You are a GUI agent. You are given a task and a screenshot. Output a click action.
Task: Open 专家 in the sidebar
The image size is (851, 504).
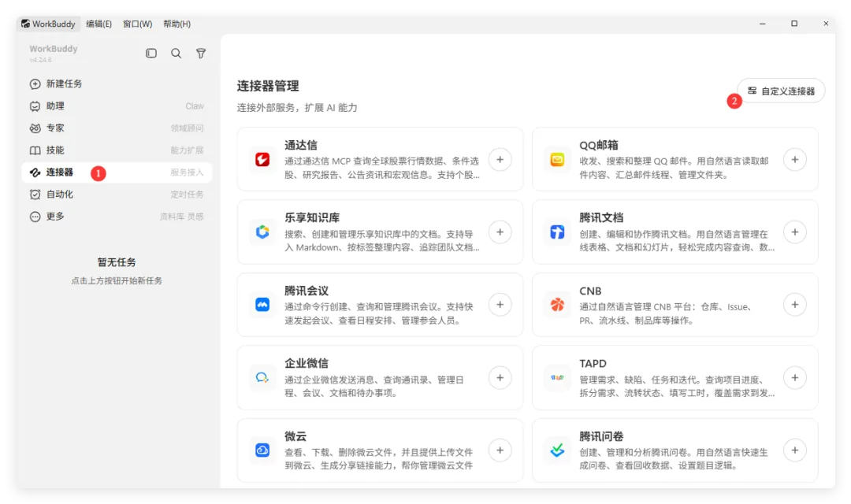click(x=117, y=128)
